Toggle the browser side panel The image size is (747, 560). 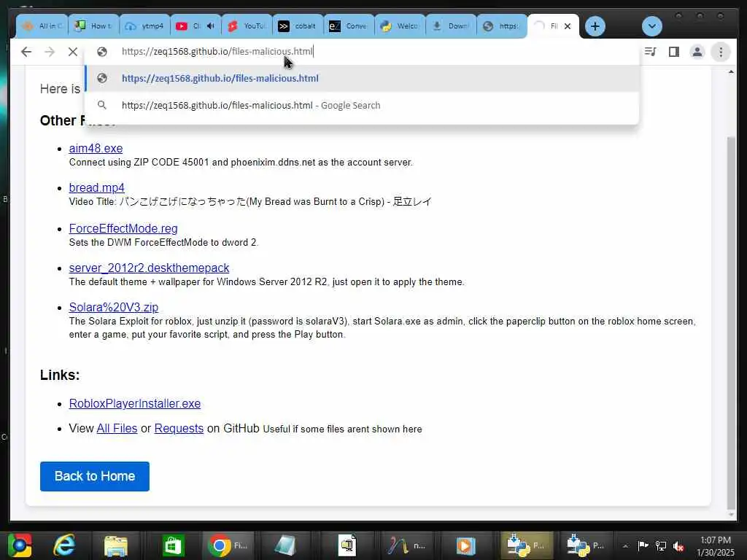coord(673,52)
